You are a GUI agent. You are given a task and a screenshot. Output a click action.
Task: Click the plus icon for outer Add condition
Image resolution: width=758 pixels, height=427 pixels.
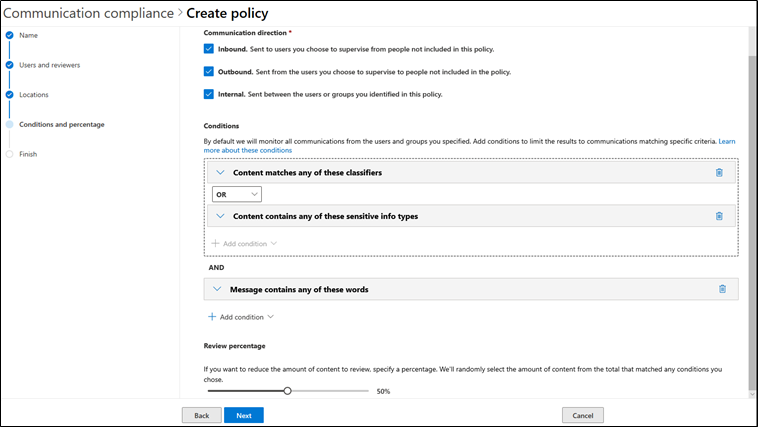click(212, 317)
